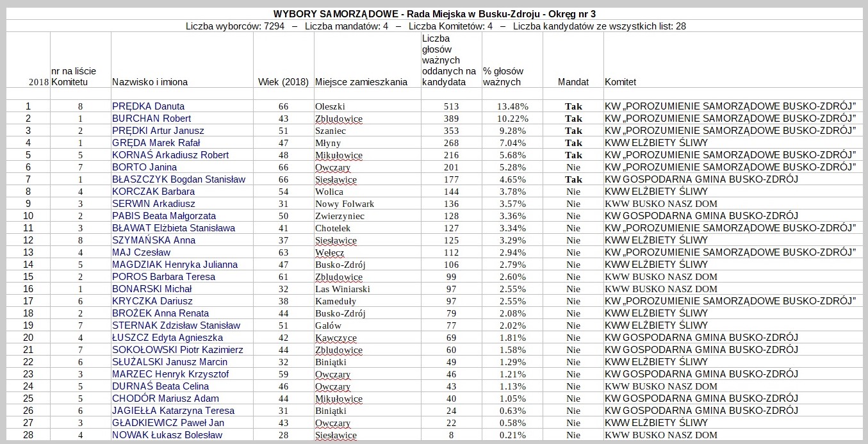The image size is (868, 444).
Task: Click the candidate name PRĘDKA Danuta
Action: [x=148, y=106]
